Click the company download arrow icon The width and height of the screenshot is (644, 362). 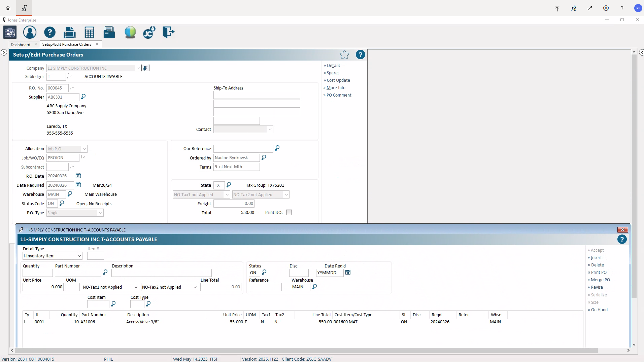pyautogui.click(x=145, y=68)
